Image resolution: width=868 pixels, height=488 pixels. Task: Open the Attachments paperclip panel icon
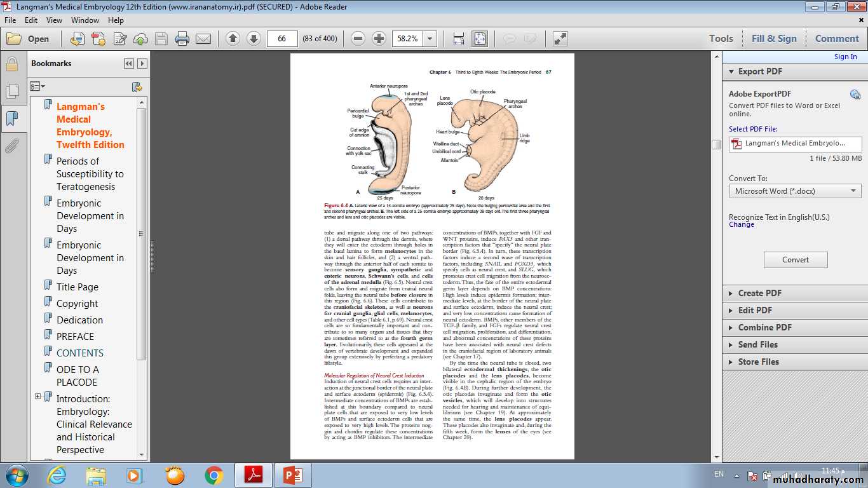click(x=11, y=147)
